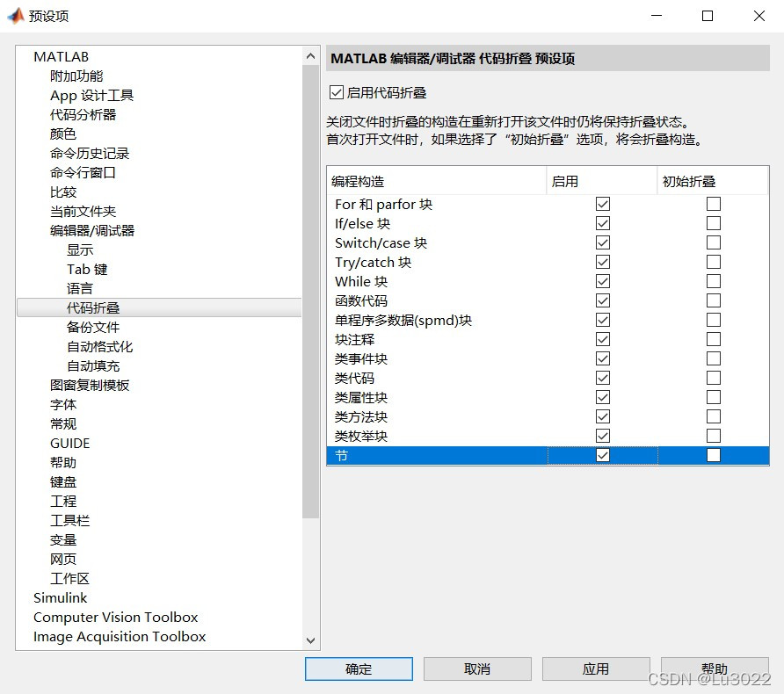Screen dimensions: 784x694
Task: Select 编辑器/调试器 in the tree
Action: point(92,230)
